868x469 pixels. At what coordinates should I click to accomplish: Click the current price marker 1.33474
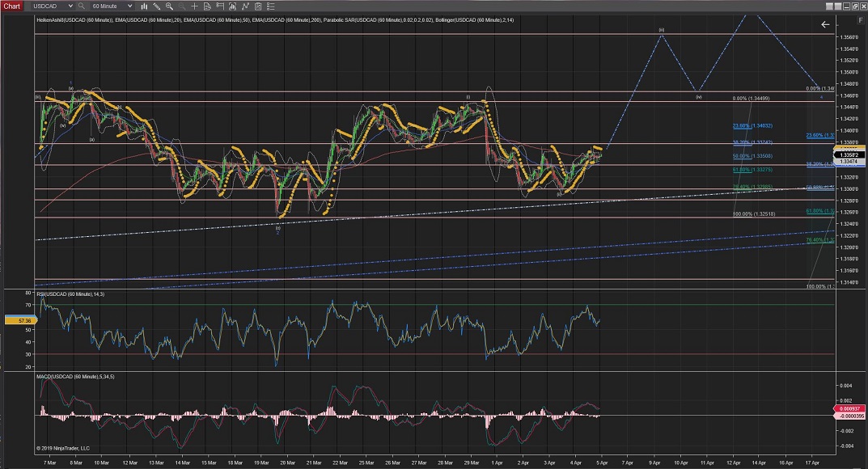click(849, 162)
